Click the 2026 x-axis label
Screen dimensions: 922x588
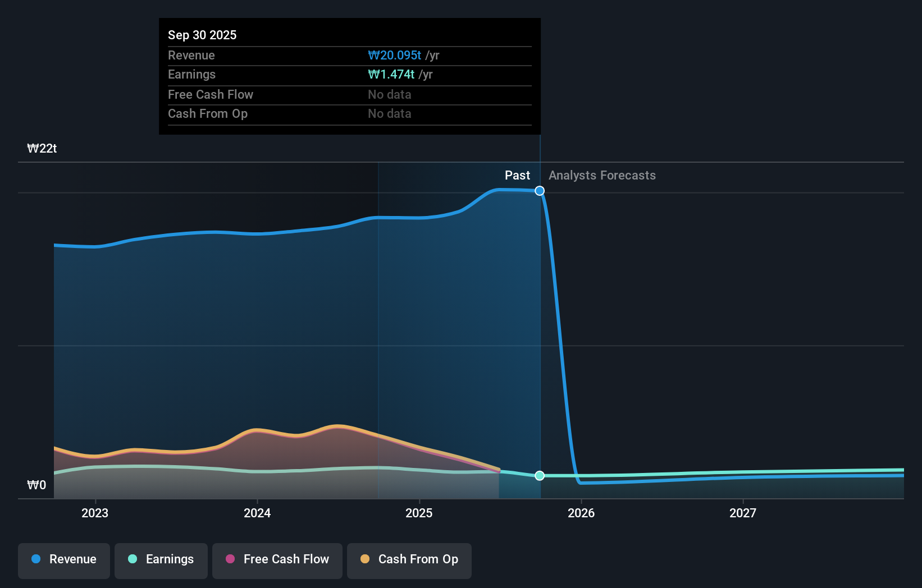[x=581, y=513]
